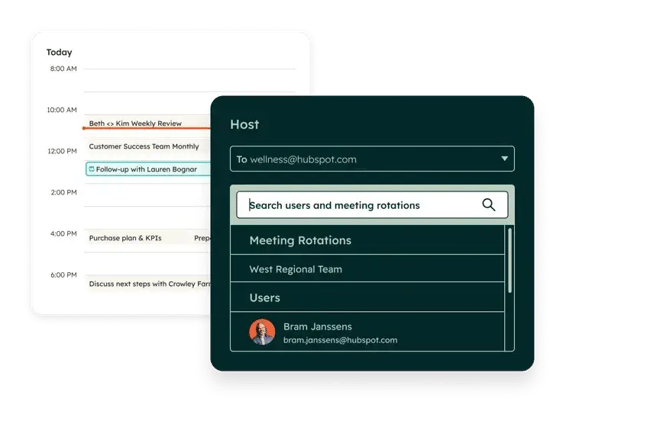650x424 pixels.
Task: Choose Bram Janssens from the users list
Action: click(367, 332)
